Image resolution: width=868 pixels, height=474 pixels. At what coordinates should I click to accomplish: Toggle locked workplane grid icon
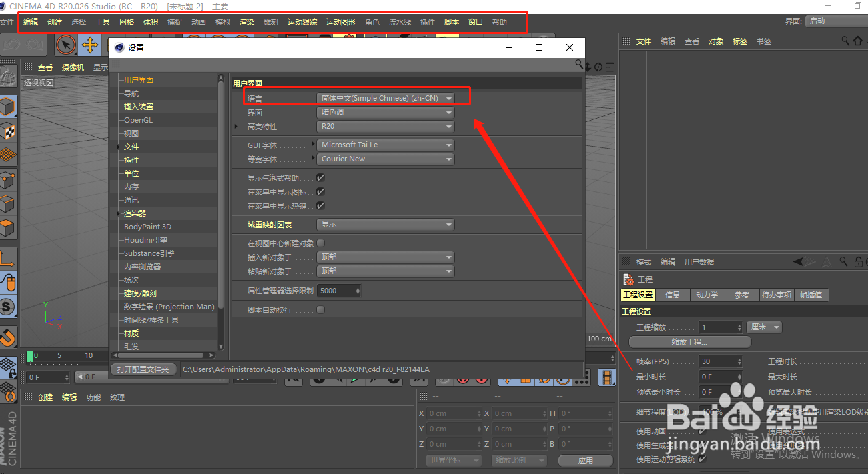point(7,367)
